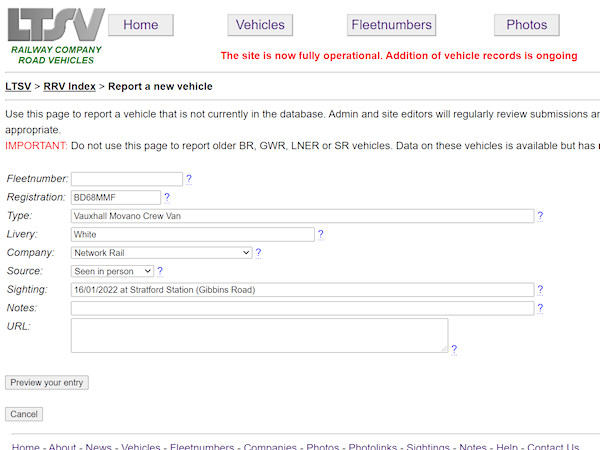
Task: Open the Photos menu button
Action: click(x=526, y=25)
